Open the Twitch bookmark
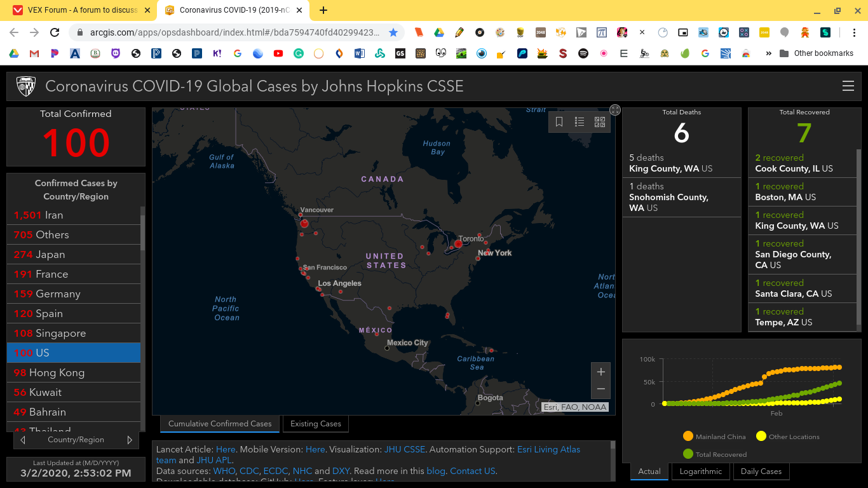This screenshot has width=868, height=488. click(116, 53)
